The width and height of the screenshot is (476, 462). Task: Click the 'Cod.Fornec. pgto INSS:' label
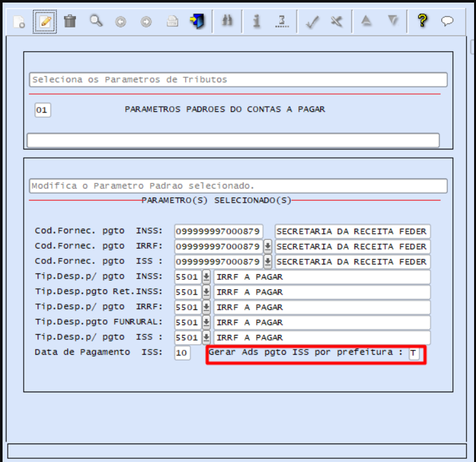click(98, 231)
